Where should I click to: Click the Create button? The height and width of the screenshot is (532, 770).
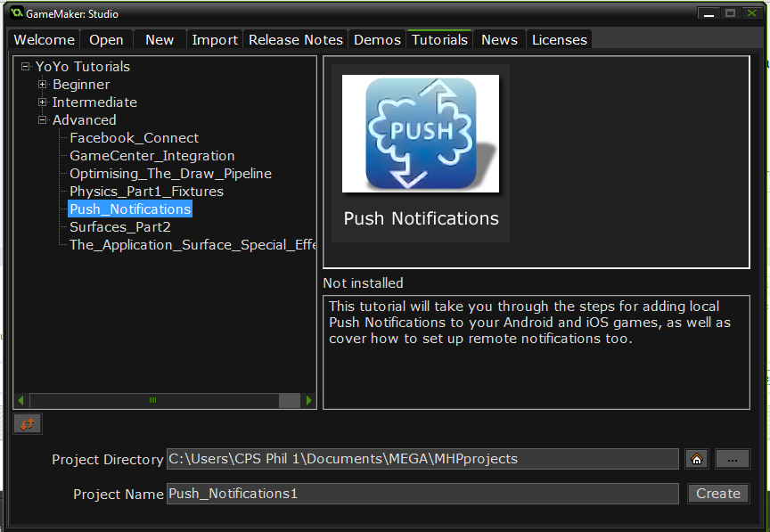click(718, 493)
